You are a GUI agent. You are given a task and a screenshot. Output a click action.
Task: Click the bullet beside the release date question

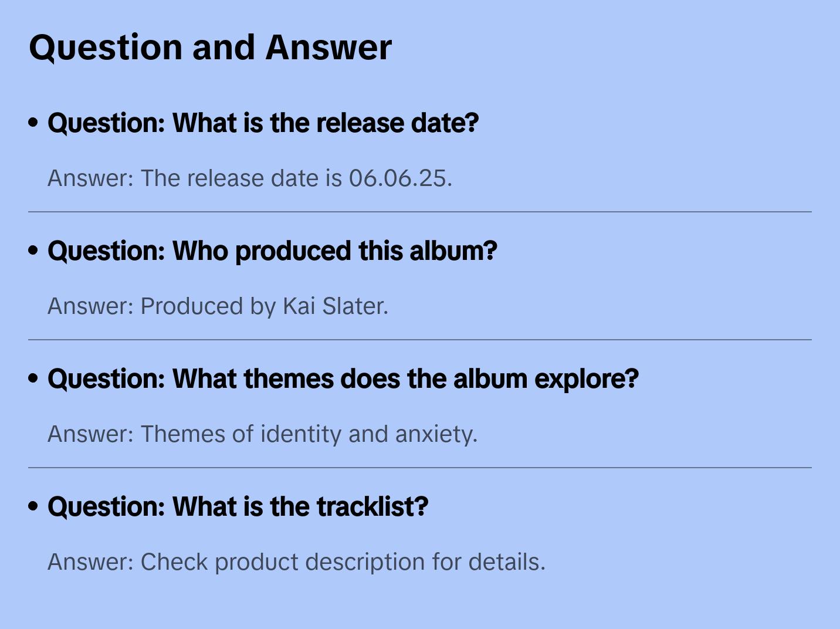[33, 123]
